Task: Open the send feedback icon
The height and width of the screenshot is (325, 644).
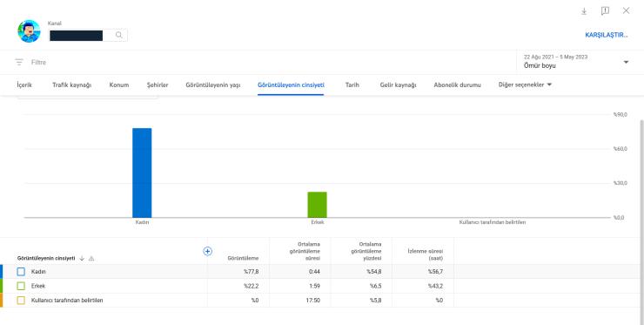Action: [605, 11]
